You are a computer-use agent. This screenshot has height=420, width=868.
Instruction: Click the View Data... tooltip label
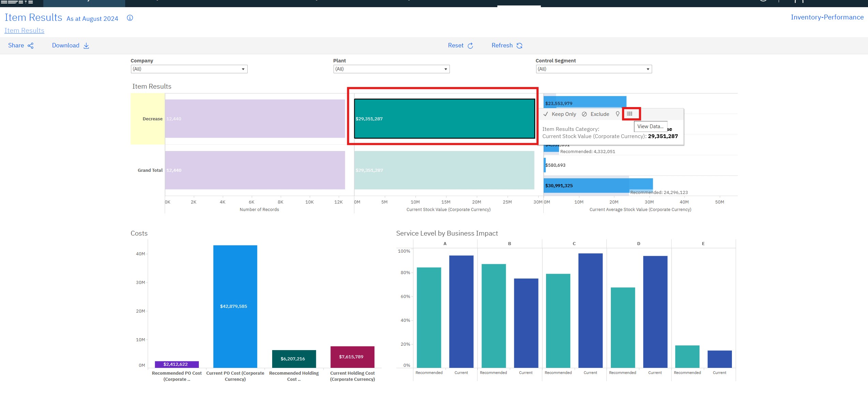[x=650, y=126]
